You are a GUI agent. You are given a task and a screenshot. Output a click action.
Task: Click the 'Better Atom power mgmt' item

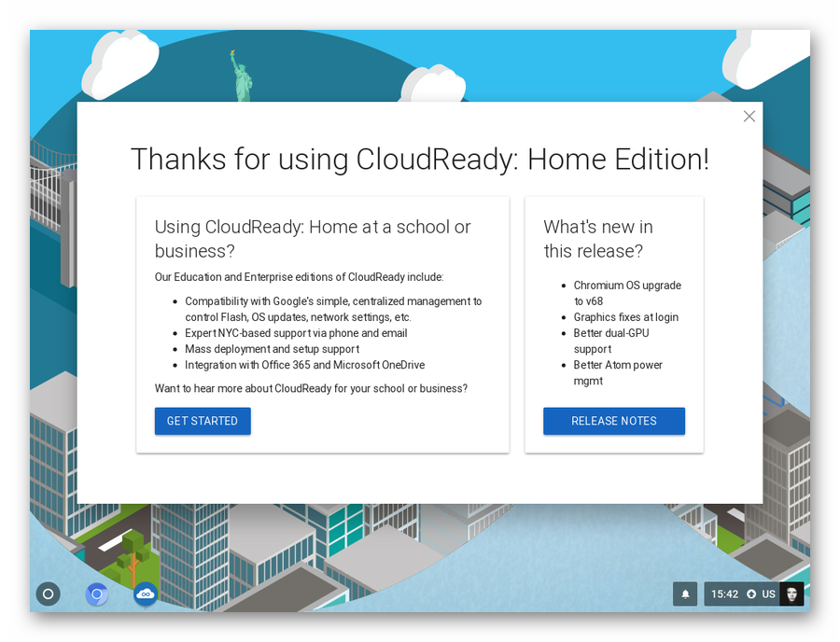(617, 372)
